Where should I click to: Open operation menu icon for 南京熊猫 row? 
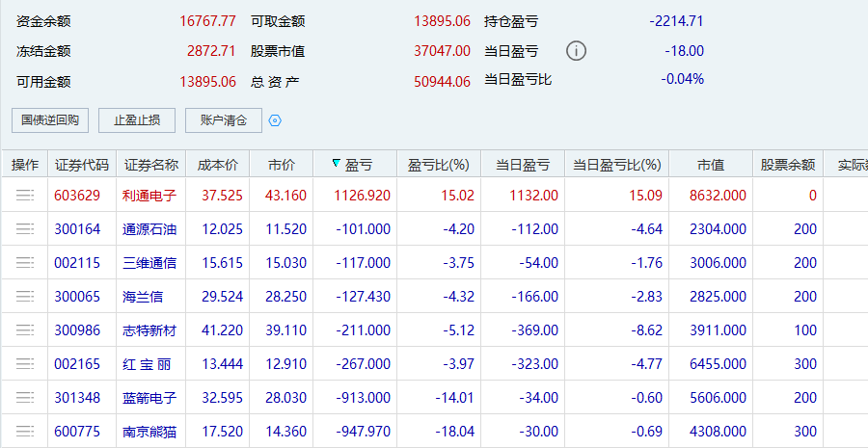25,432
